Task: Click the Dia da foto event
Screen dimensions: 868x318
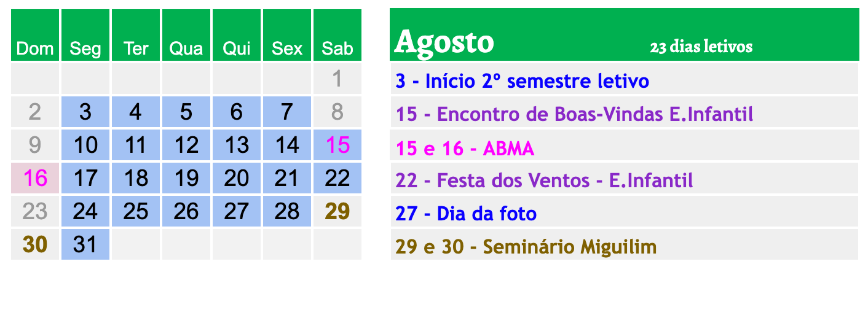Action: pos(467,214)
